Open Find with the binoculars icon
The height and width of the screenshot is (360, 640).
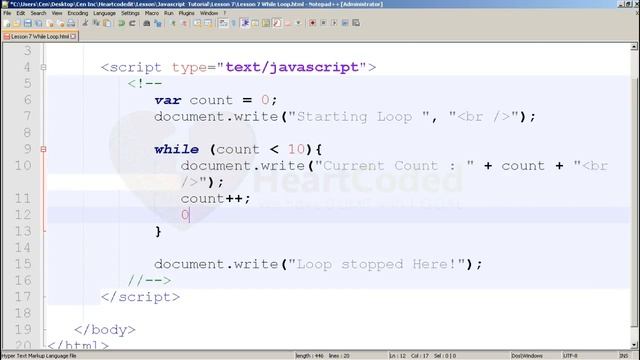tap(147, 23)
